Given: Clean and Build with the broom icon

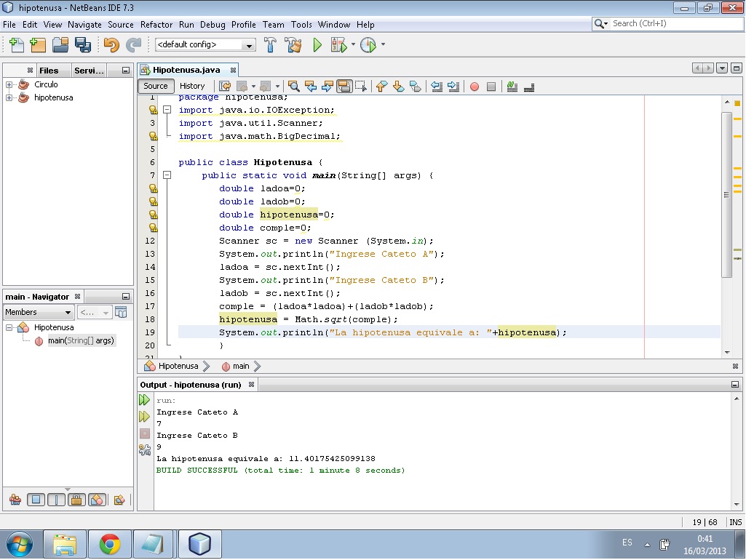Looking at the screenshot, I should click(x=293, y=44).
